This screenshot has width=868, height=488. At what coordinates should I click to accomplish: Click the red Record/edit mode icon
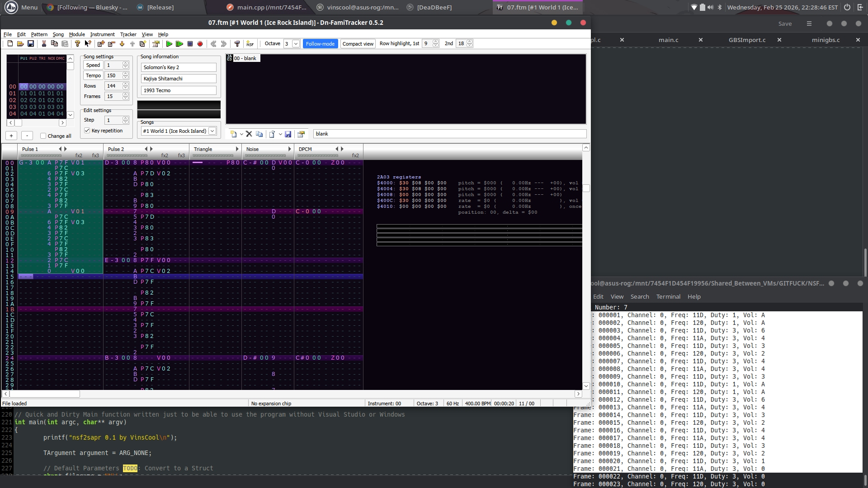(200, 44)
